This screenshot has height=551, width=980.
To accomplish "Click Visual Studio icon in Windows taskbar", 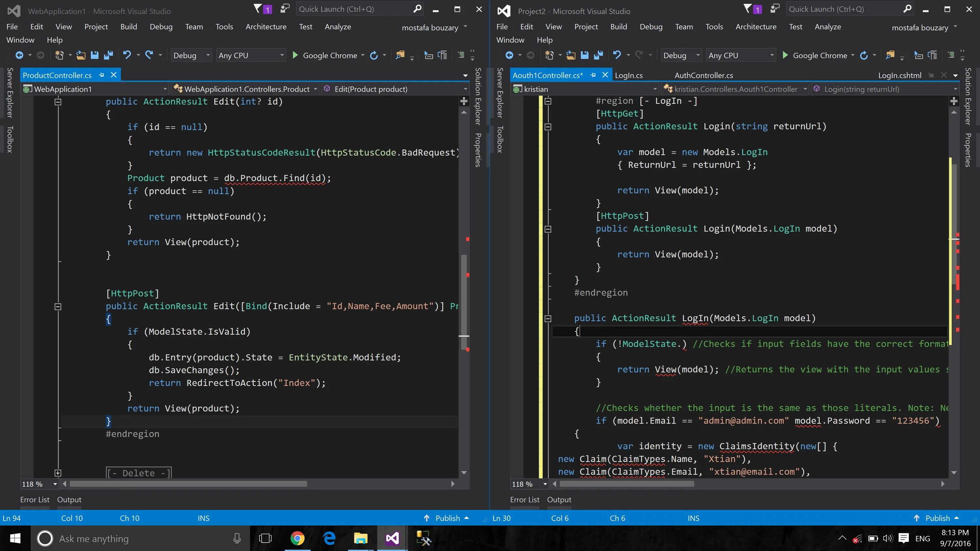I will point(392,539).
